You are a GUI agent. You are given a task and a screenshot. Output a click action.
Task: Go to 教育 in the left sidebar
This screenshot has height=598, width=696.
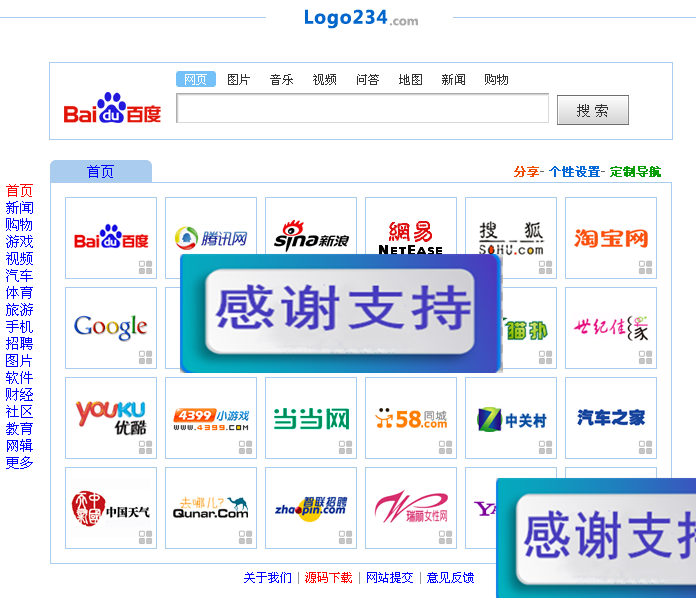tap(19, 428)
